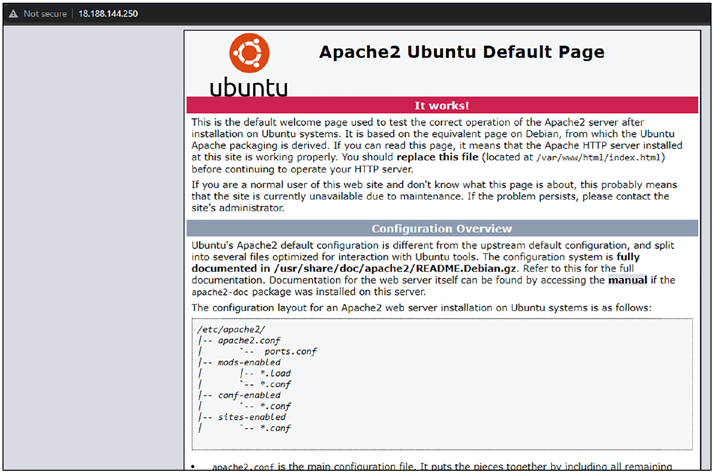The image size is (714, 473).
Task: Click the 'Apache2 Ubuntu Default Page' heading
Action: 461,52
